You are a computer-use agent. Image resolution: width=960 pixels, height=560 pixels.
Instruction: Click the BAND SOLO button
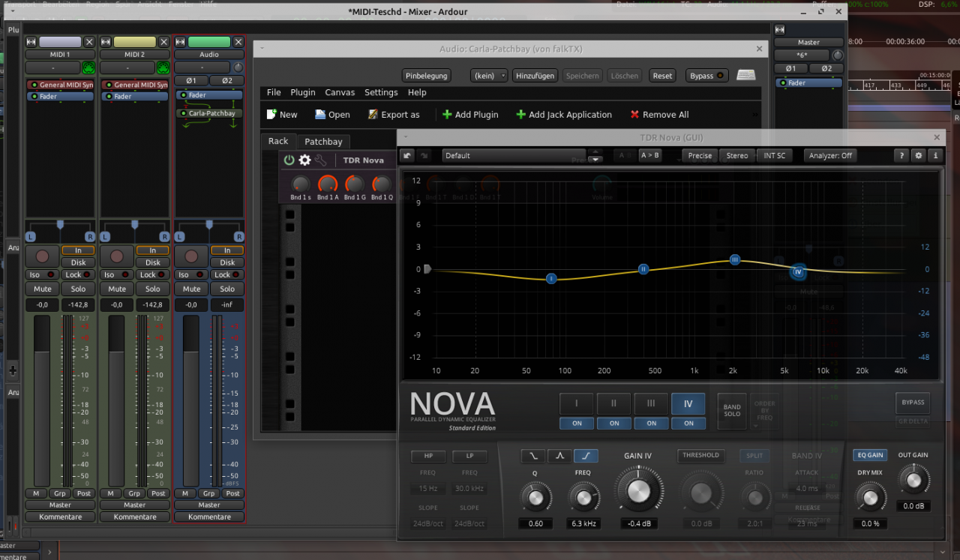[732, 411]
